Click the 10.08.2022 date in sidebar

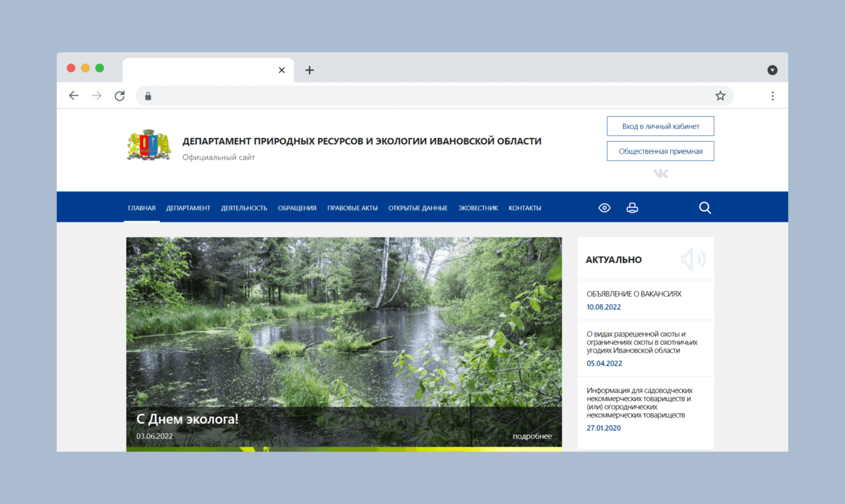603,307
